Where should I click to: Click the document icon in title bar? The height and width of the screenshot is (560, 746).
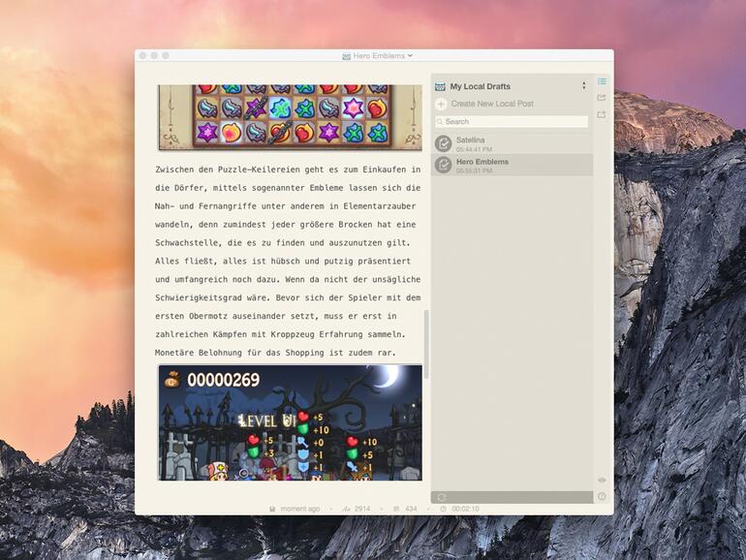347,56
